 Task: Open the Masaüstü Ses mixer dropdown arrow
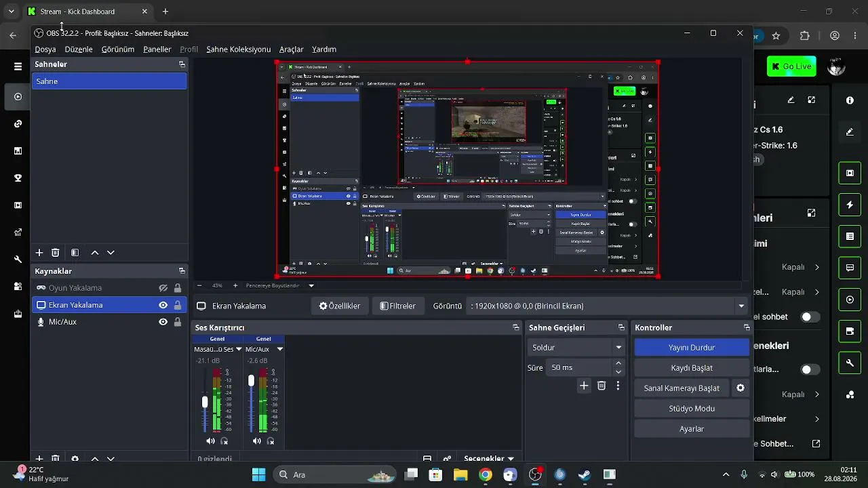239,349
